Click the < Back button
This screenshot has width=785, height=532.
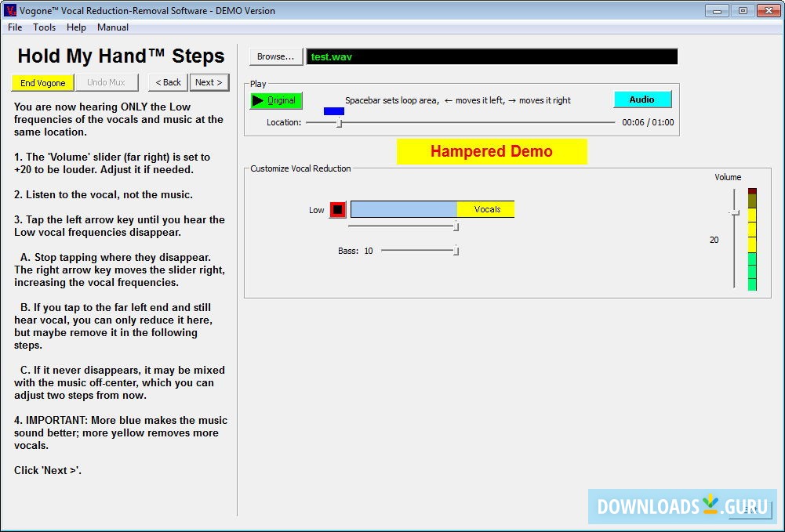coord(167,81)
